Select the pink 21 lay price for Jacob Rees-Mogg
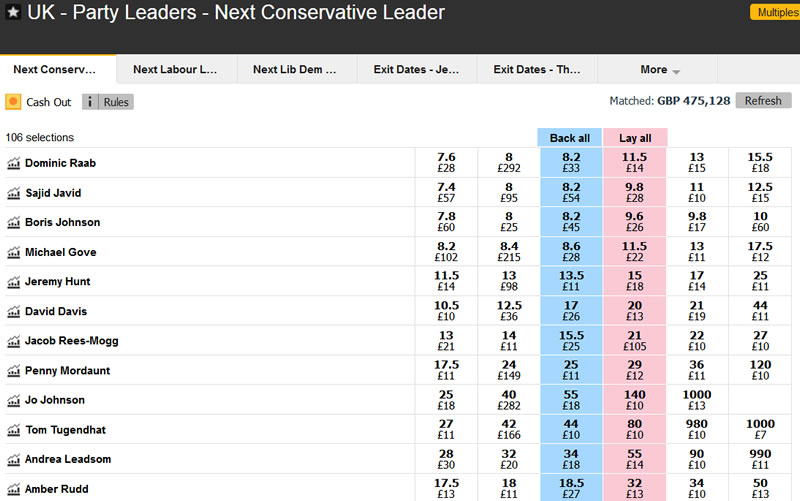This screenshot has width=800, height=501. [634, 341]
